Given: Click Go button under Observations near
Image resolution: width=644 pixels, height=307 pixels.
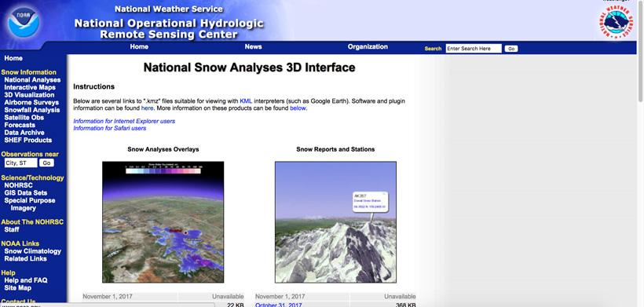Looking at the screenshot, I should (46, 163).
